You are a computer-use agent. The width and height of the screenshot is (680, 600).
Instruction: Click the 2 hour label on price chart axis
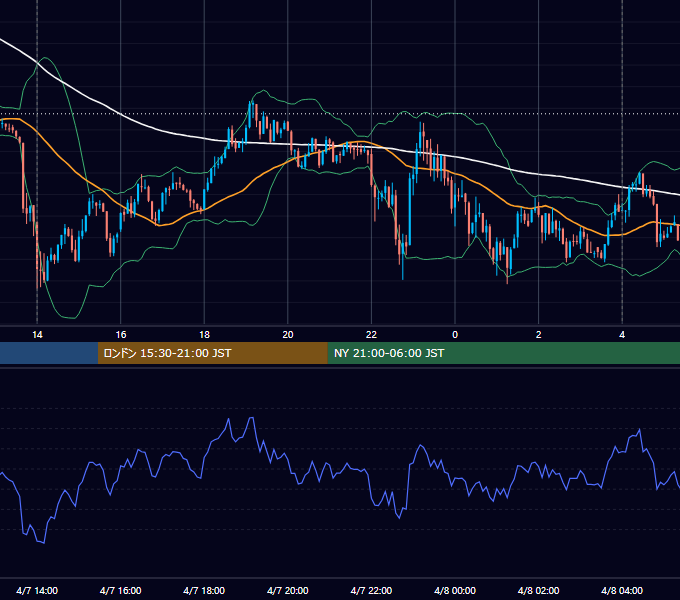[539, 335]
